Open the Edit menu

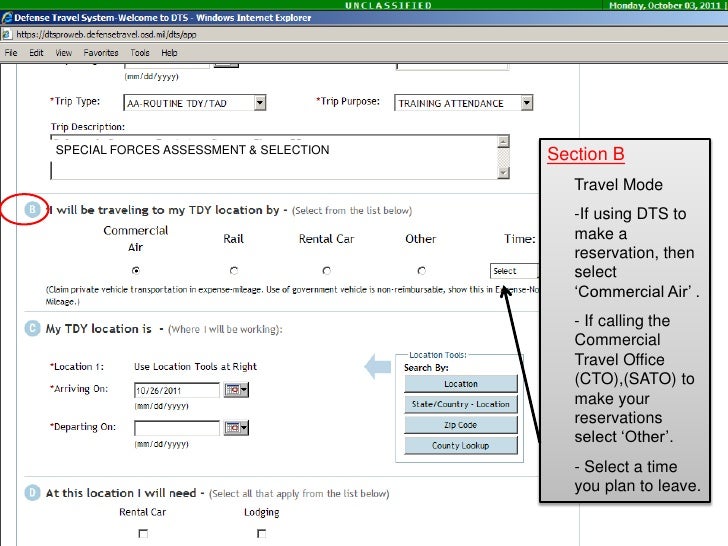[x=36, y=53]
